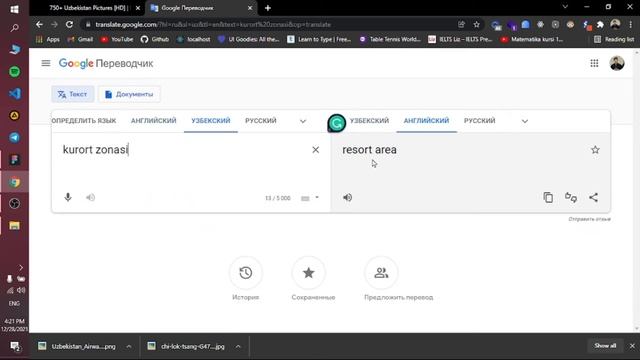This screenshot has height=360, width=640.
Task: Expand more target languages dropdown
Action: 525,121
